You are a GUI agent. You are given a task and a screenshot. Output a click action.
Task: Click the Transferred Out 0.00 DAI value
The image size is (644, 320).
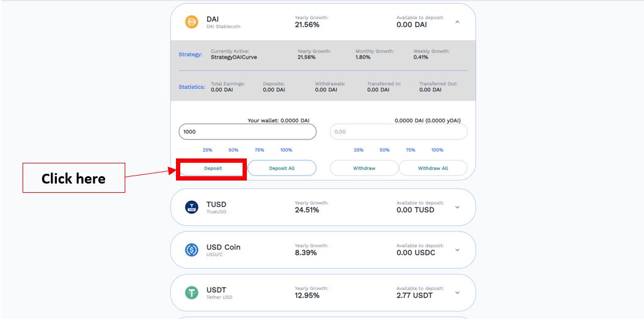point(430,90)
